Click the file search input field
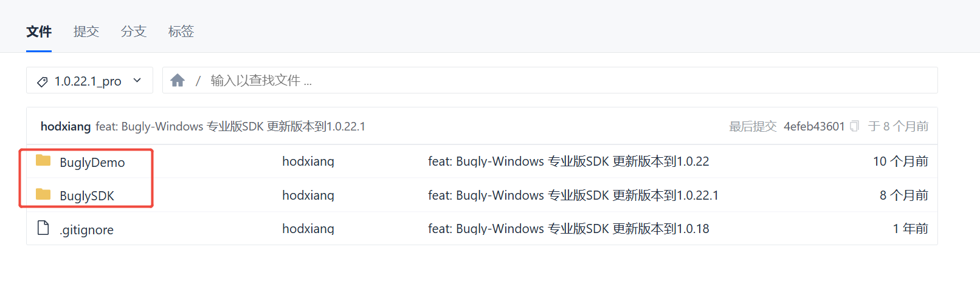Viewport: 980px width, 298px height. pos(547,81)
